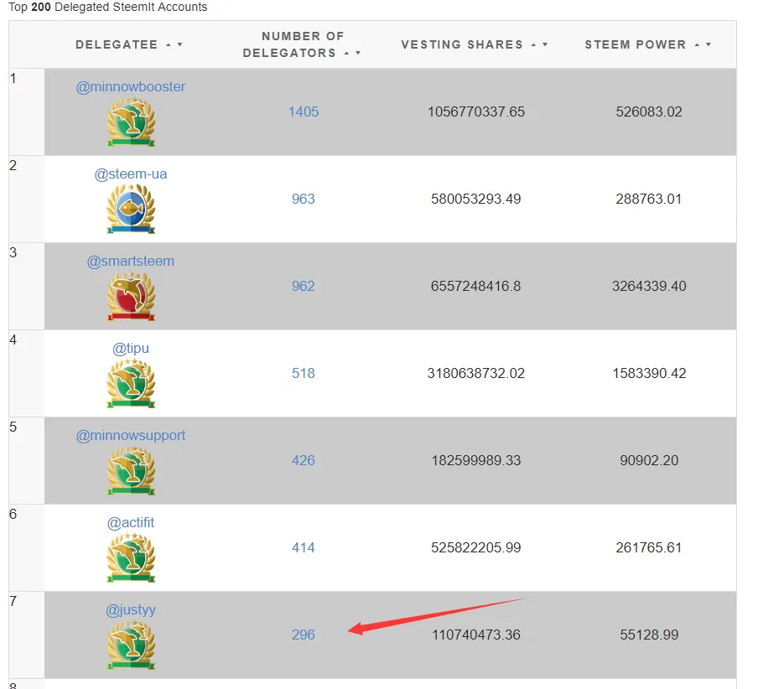Sort Delegatee column descending arrow
The height and width of the screenshot is (689, 784).
point(179,45)
